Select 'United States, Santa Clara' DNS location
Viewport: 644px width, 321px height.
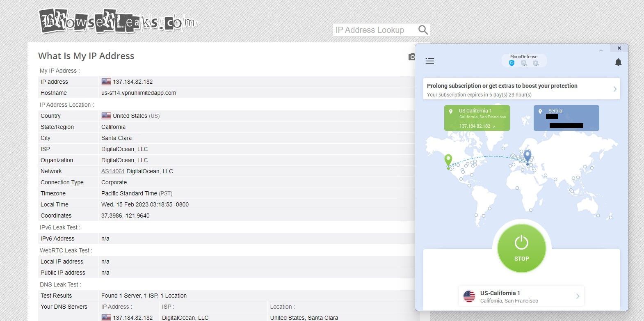[x=304, y=318]
